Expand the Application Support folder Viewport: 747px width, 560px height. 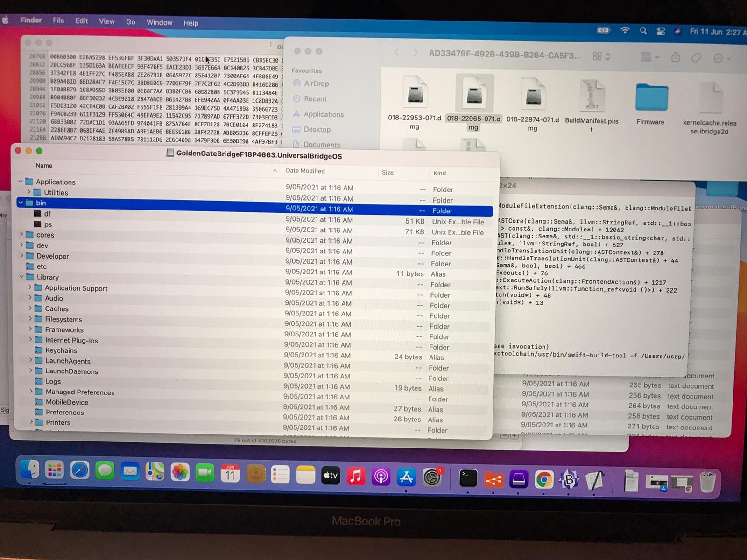[x=30, y=287]
